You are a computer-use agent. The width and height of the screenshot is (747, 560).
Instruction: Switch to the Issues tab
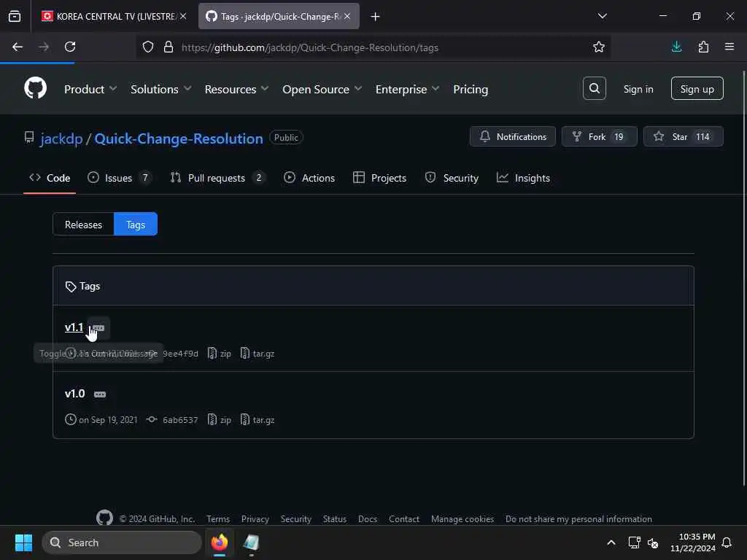click(119, 178)
